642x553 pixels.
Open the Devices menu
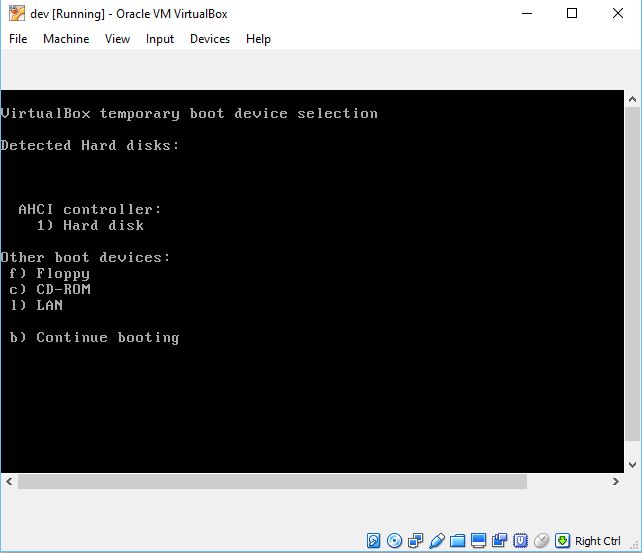coord(210,39)
